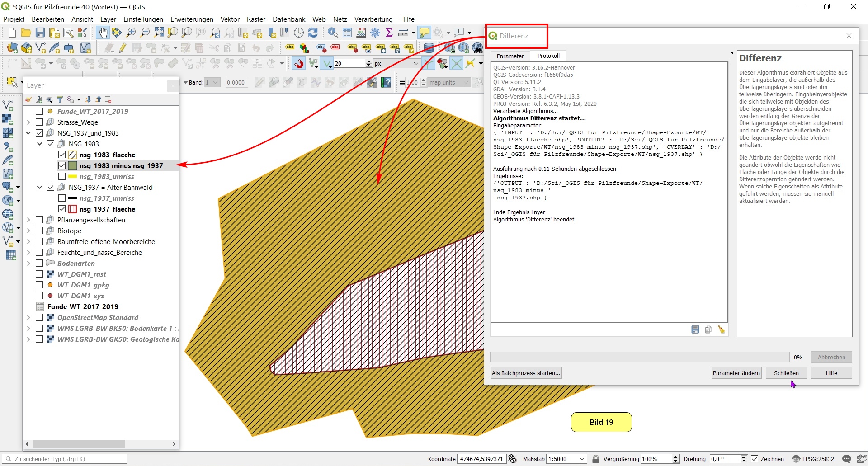Open the Vektor menu

click(230, 19)
